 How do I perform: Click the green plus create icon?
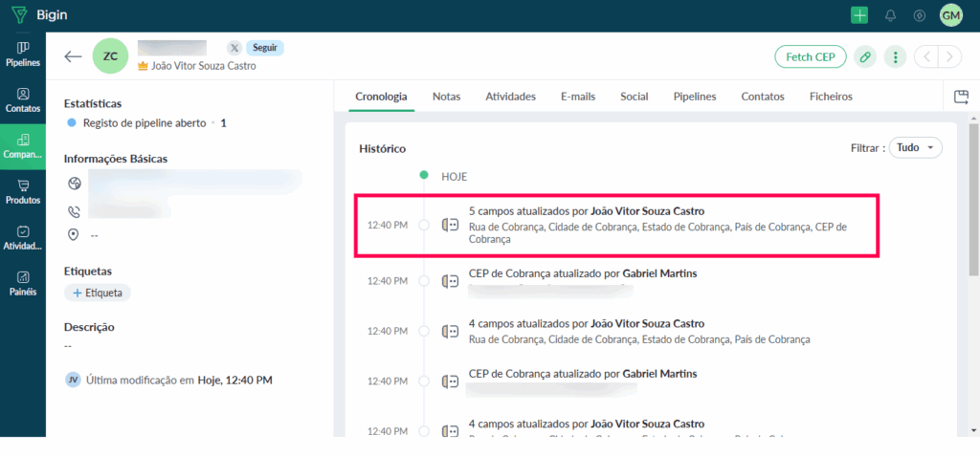tap(859, 15)
